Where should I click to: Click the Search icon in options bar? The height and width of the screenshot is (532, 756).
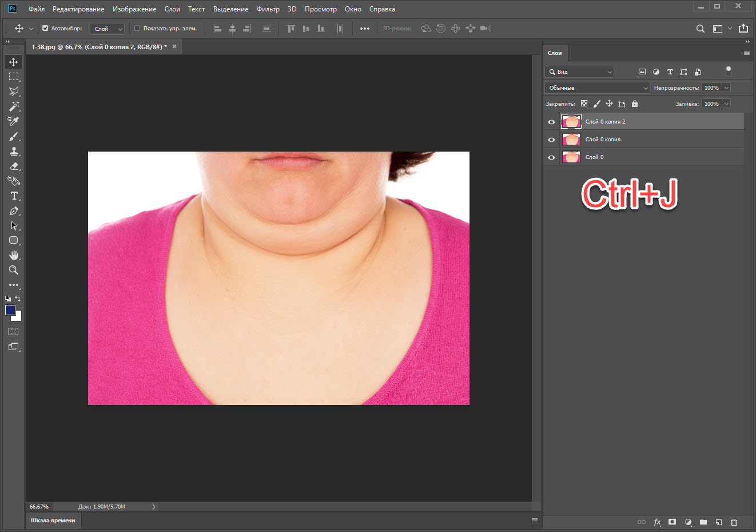[x=700, y=29]
